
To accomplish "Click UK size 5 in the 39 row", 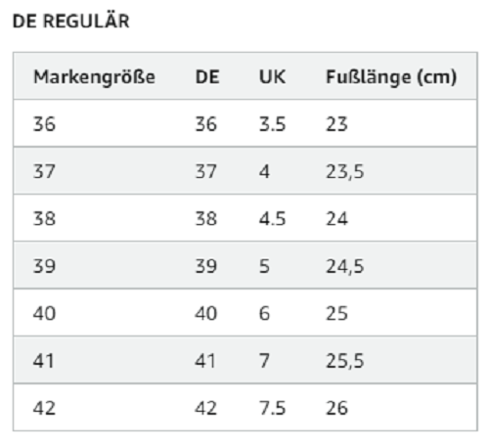I will 264,266.
